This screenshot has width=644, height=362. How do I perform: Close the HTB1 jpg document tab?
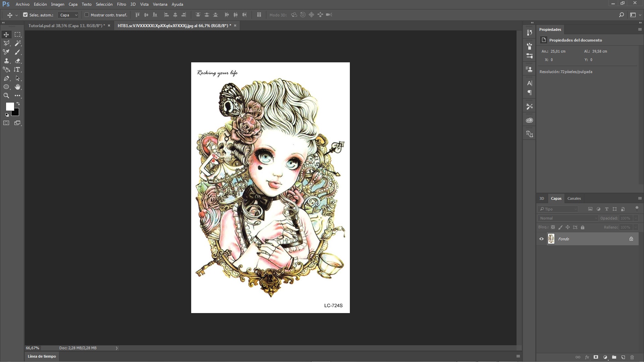235,25
